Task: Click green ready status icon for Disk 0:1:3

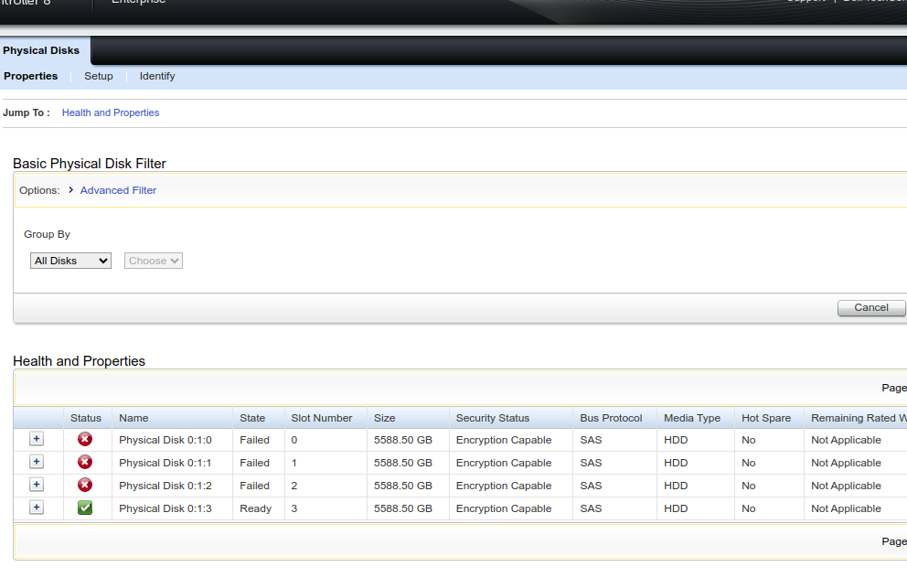Action: (x=85, y=508)
